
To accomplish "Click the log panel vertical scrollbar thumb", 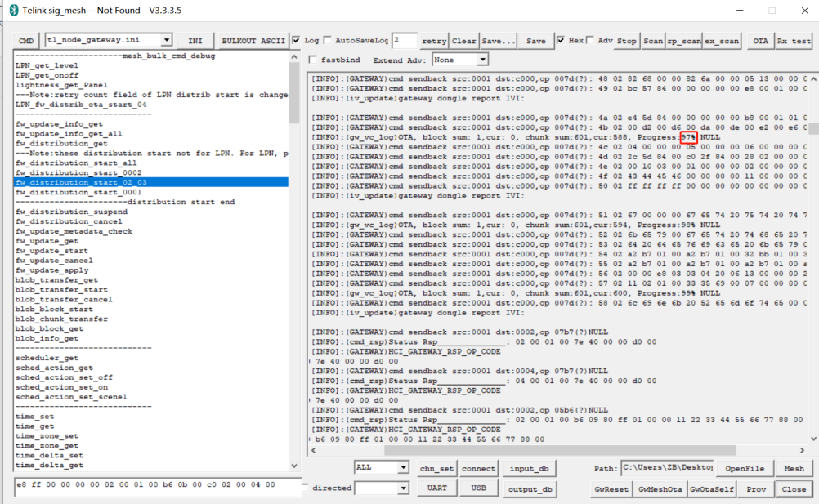I will (x=814, y=128).
